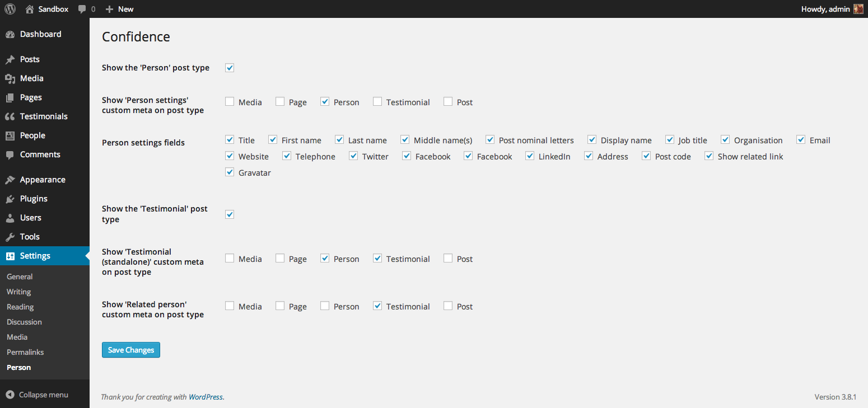The height and width of the screenshot is (408, 868).
Task: Uncheck the Telephone field checkbox
Action: pos(287,156)
